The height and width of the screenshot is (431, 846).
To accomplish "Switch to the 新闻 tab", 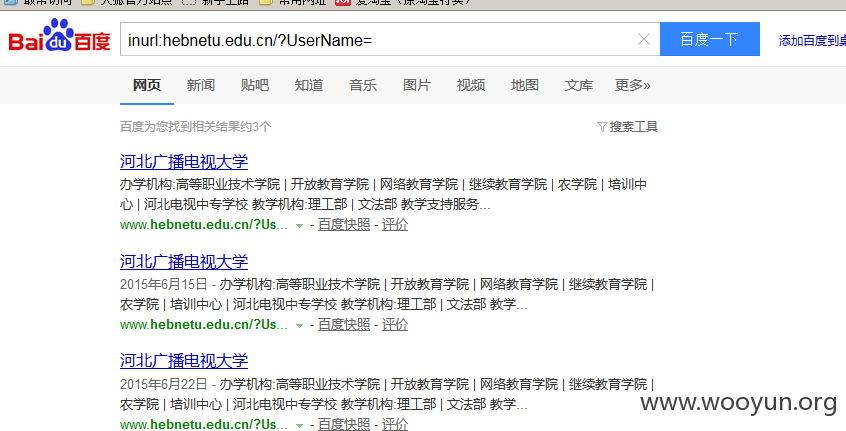I will (201, 85).
